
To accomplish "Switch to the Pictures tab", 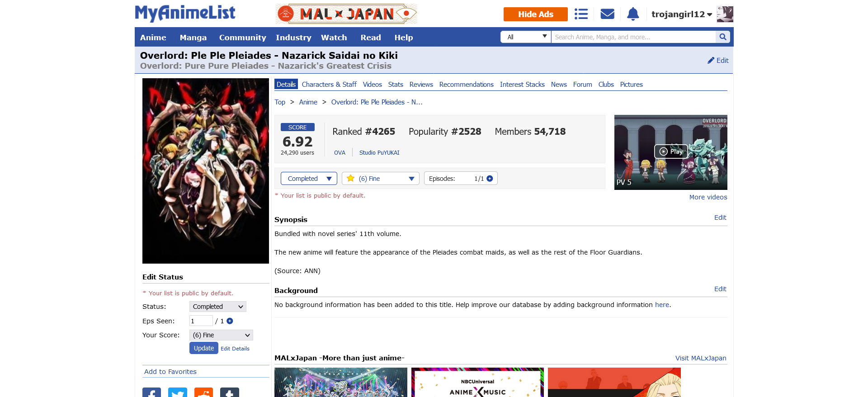I will [x=632, y=85].
